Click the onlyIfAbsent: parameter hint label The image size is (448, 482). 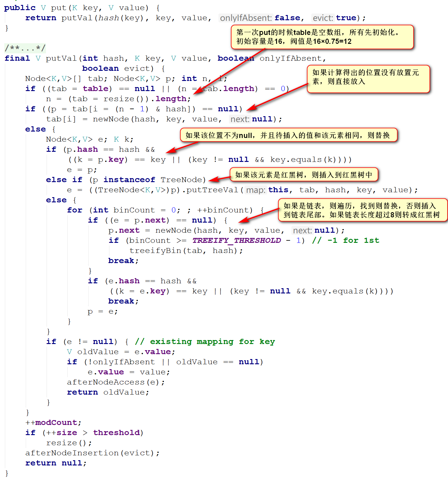[246, 18]
